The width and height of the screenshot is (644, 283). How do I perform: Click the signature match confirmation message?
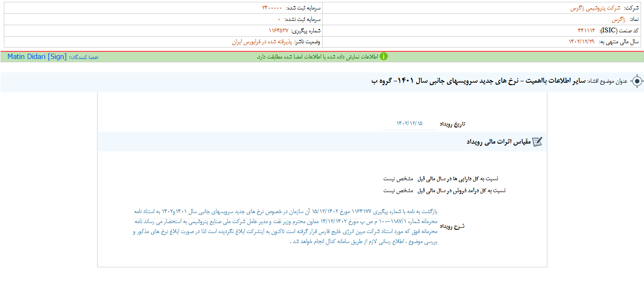coord(317,57)
